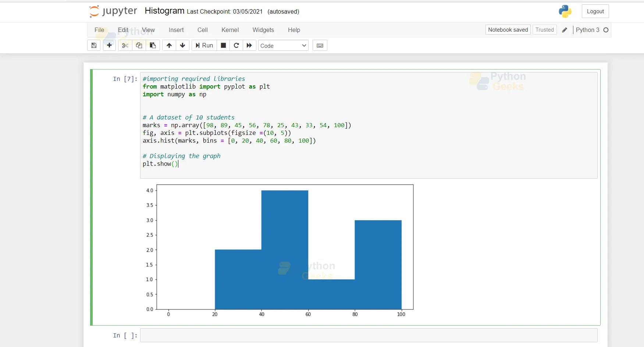Viewport: 644px width, 347px height.
Task: Open the command palette keyboard icon
Action: click(x=320, y=45)
